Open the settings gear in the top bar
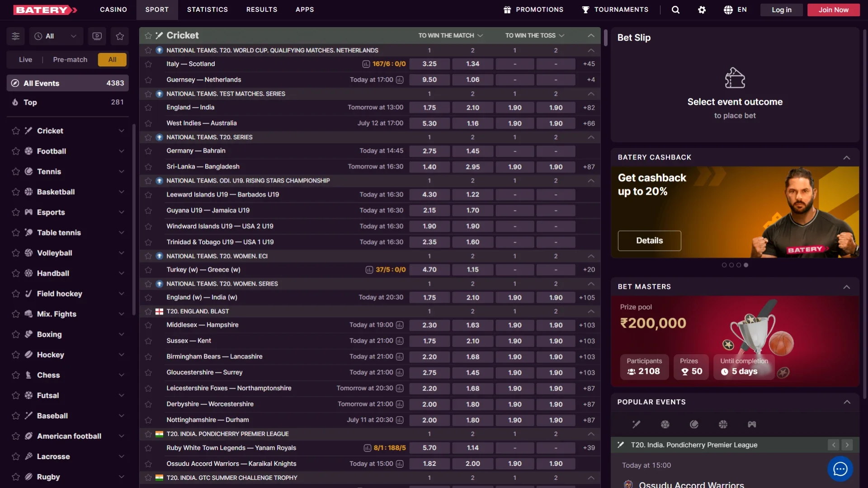The height and width of the screenshot is (488, 868). click(701, 9)
